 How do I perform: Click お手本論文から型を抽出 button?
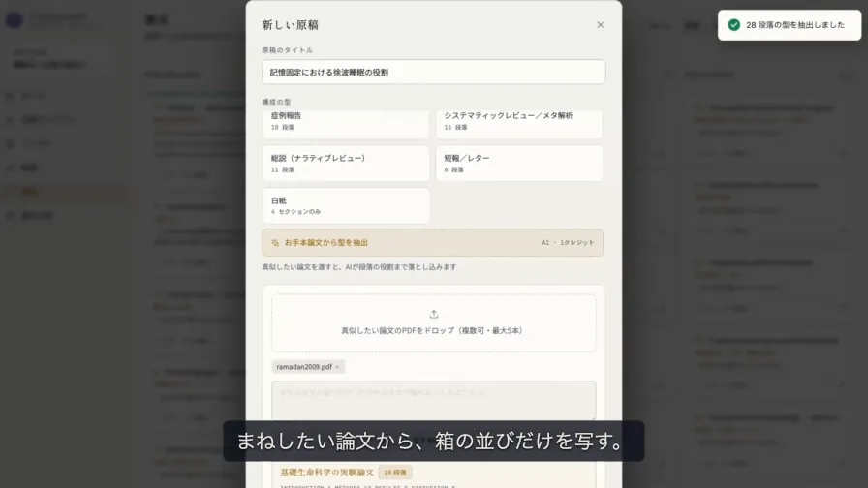[432, 242]
